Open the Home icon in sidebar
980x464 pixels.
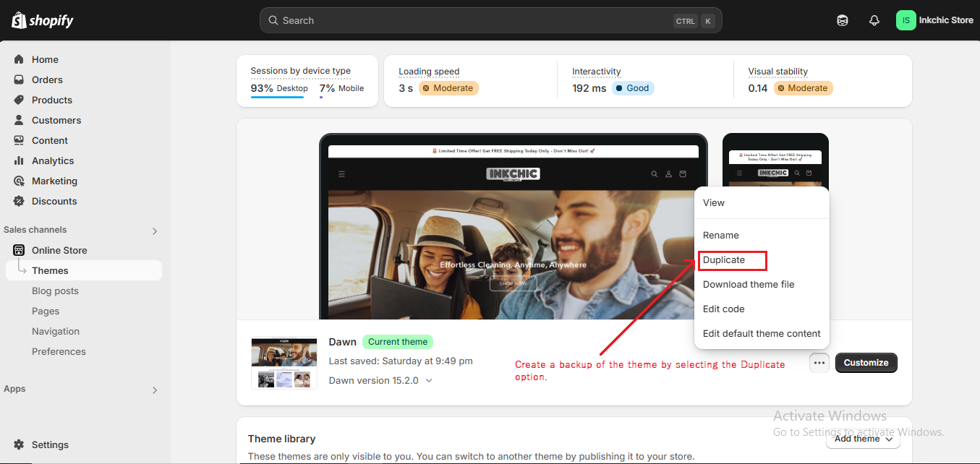[19, 59]
